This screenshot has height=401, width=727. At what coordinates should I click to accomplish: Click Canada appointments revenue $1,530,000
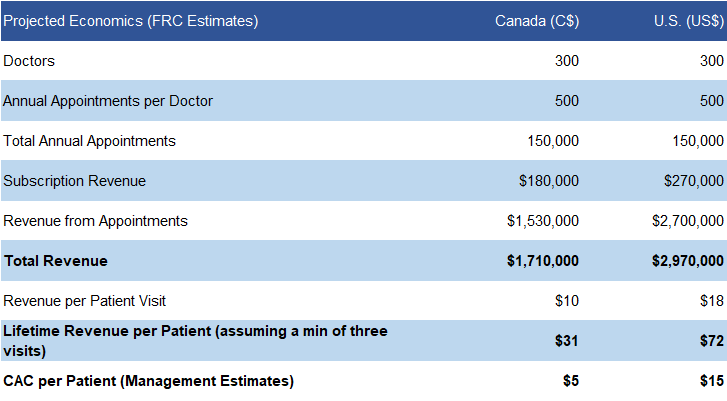pyautogui.click(x=543, y=220)
